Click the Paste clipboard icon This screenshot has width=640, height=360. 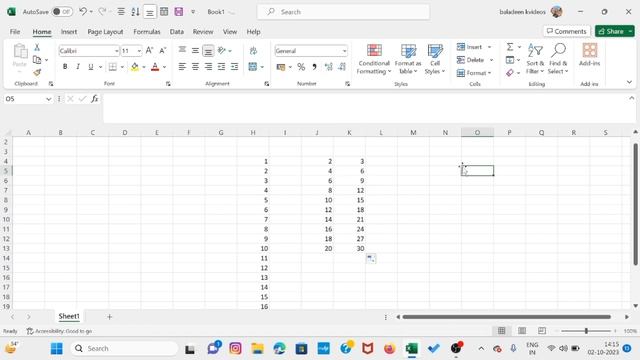click(20, 52)
